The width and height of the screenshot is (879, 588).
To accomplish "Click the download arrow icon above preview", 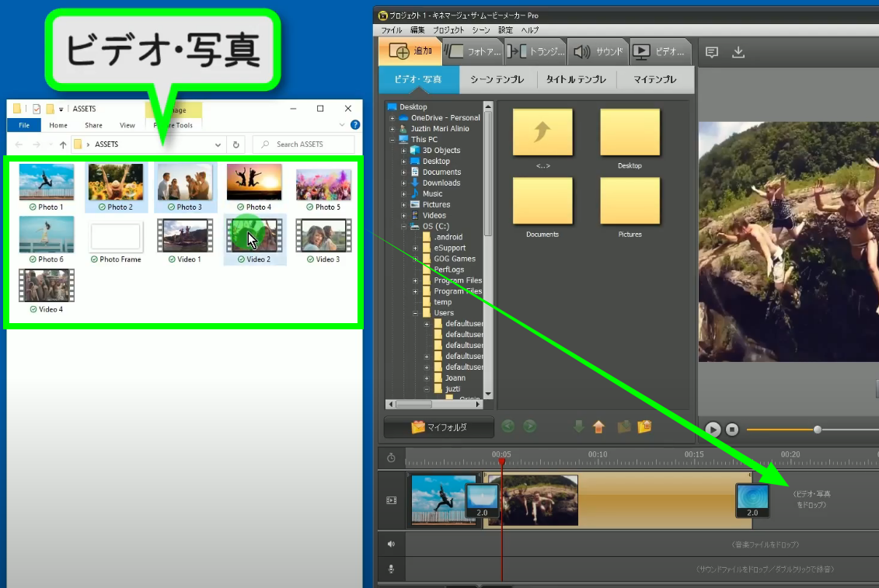I will tap(738, 52).
